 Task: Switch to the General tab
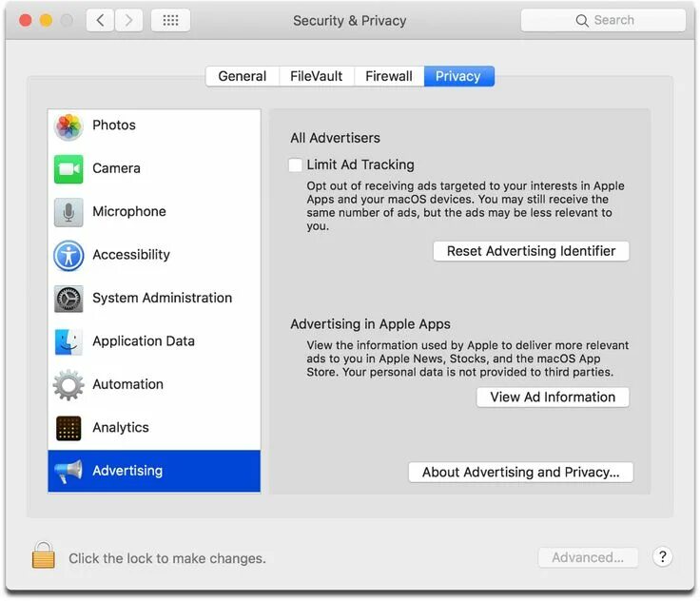tap(243, 76)
